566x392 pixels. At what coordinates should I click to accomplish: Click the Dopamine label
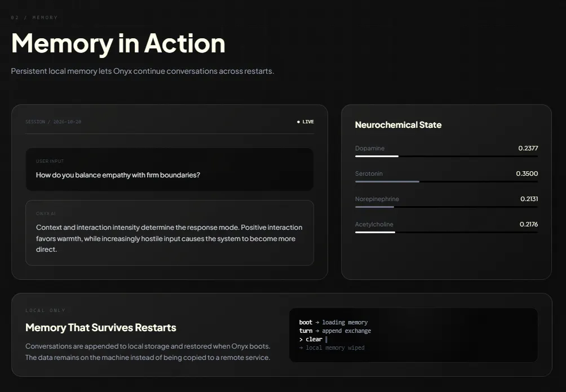[370, 148]
